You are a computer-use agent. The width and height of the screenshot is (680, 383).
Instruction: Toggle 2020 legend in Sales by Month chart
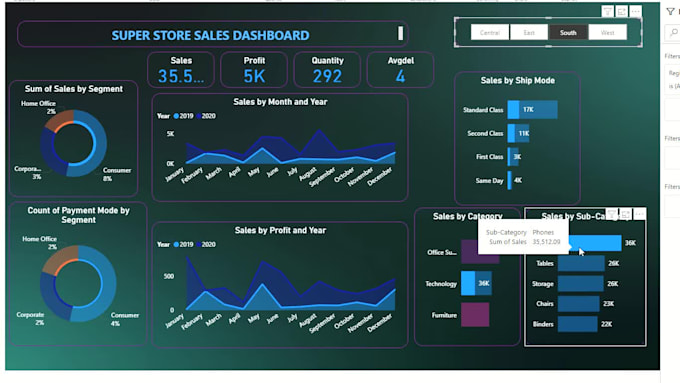click(x=206, y=116)
